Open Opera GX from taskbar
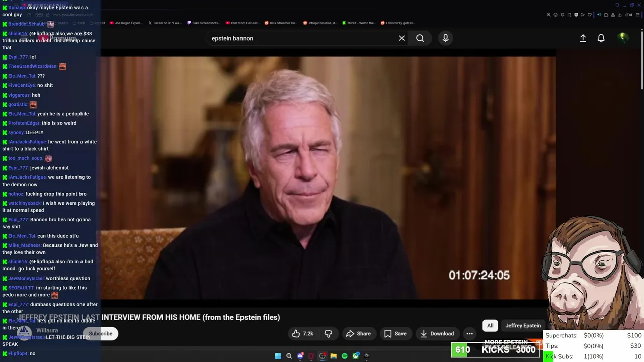This screenshot has height=362, width=644. [311, 356]
